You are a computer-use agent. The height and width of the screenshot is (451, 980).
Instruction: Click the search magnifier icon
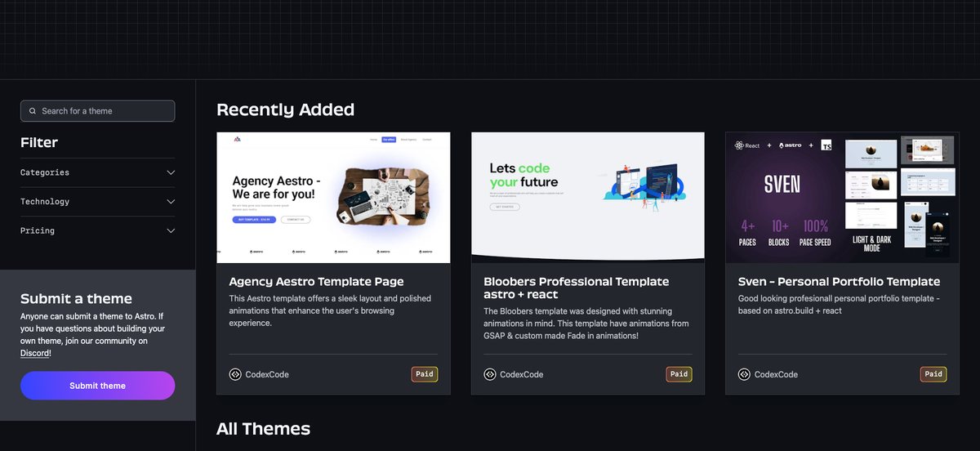[33, 111]
